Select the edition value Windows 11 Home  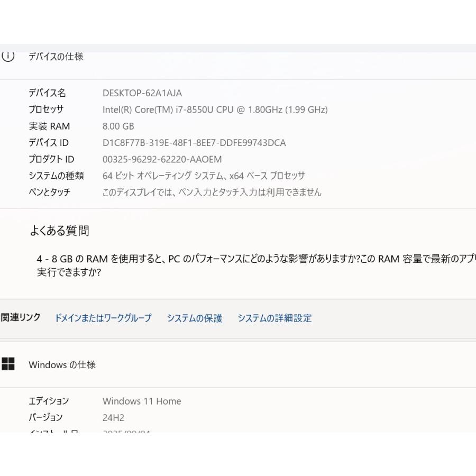(142, 401)
